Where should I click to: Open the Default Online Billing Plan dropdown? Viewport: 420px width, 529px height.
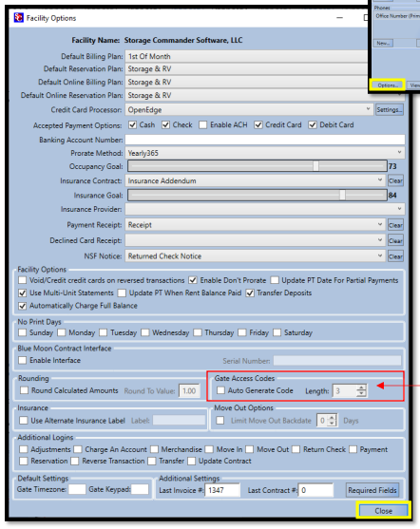pos(246,82)
